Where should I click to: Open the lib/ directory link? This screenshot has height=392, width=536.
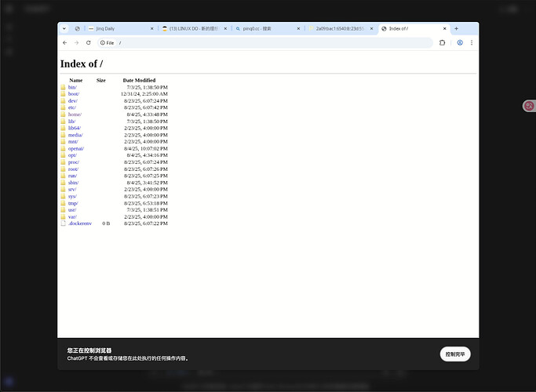click(71, 122)
